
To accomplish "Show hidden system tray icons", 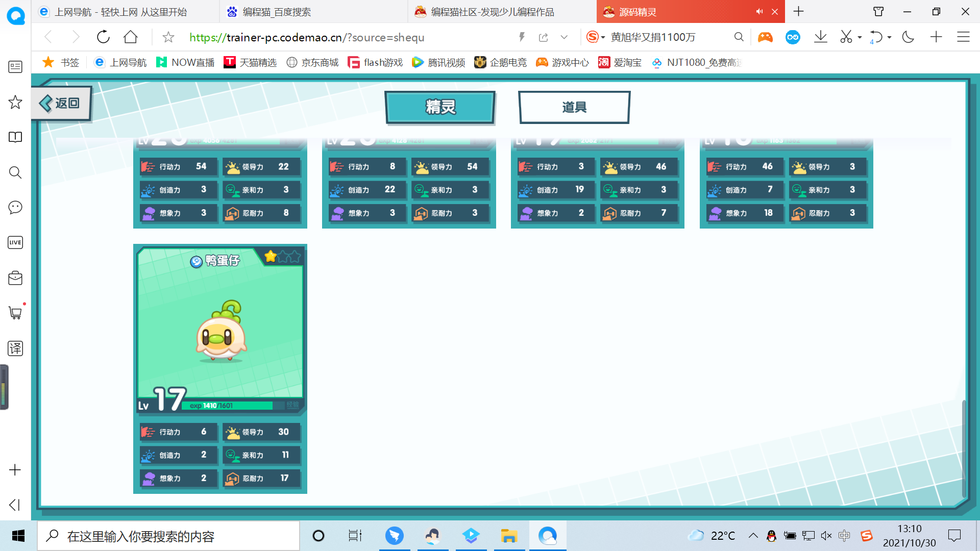I will [x=753, y=536].
